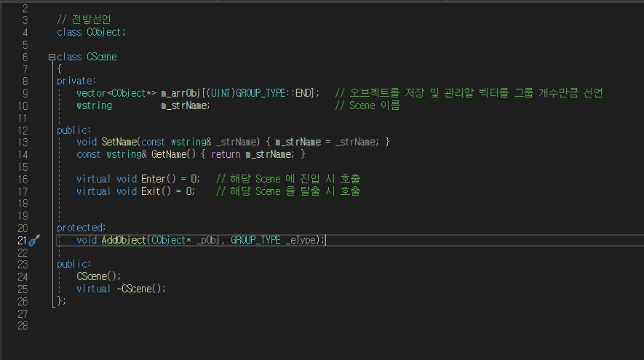Click the ~CScene() destructor declaration
The width and height of the screenshot is (644, 360).
[141, 289]
